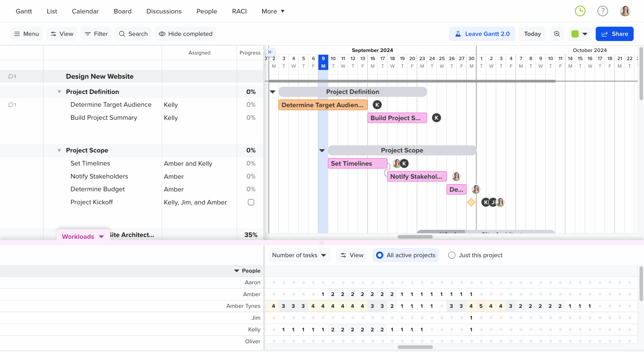Collapse the Project Scope section

(59, 150)
